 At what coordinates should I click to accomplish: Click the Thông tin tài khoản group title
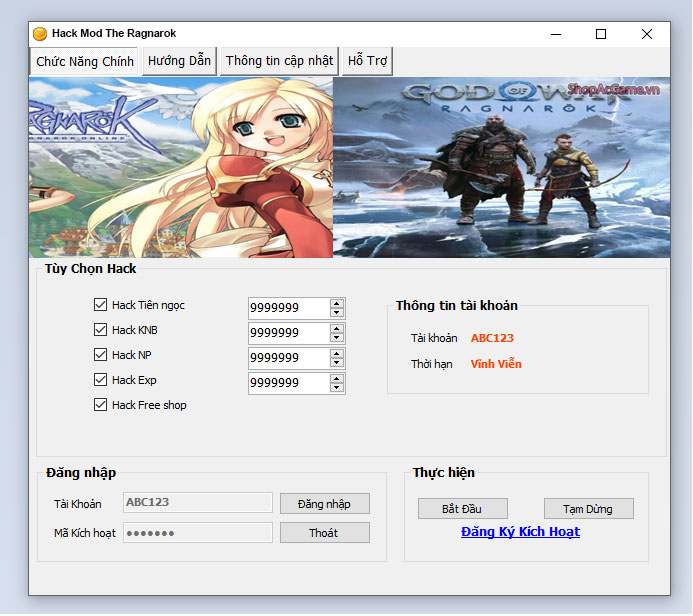[457, 305]
